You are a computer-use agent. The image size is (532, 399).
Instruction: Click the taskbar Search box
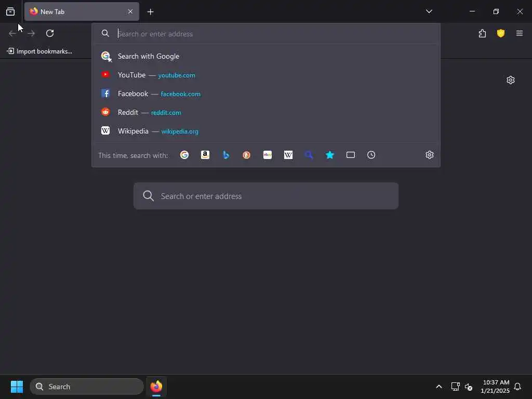[87, 387]
